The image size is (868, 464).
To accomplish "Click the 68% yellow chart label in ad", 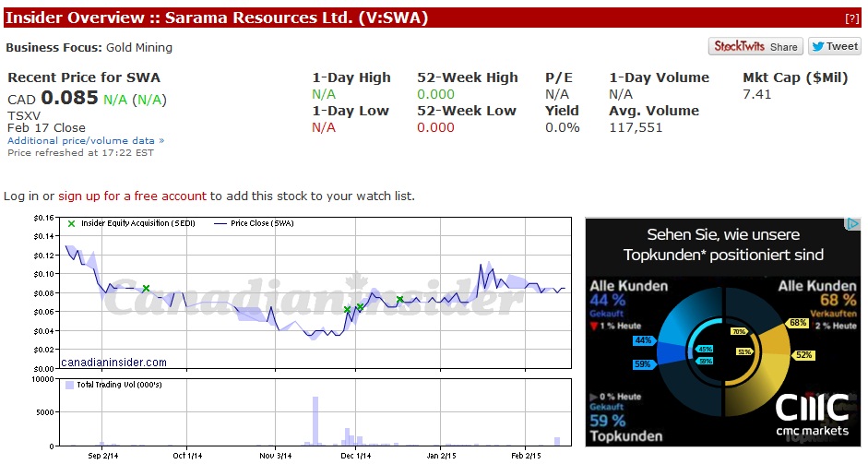I will (x=798, y=323).
